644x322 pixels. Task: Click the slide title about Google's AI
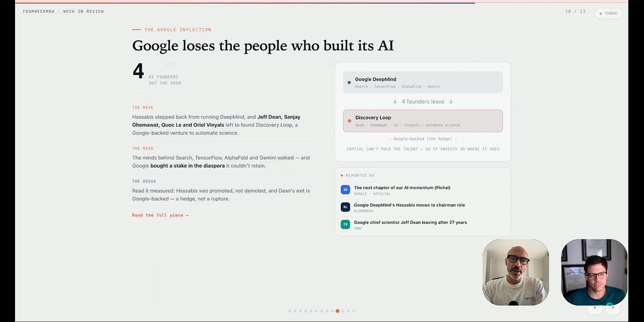coord(263,46)
